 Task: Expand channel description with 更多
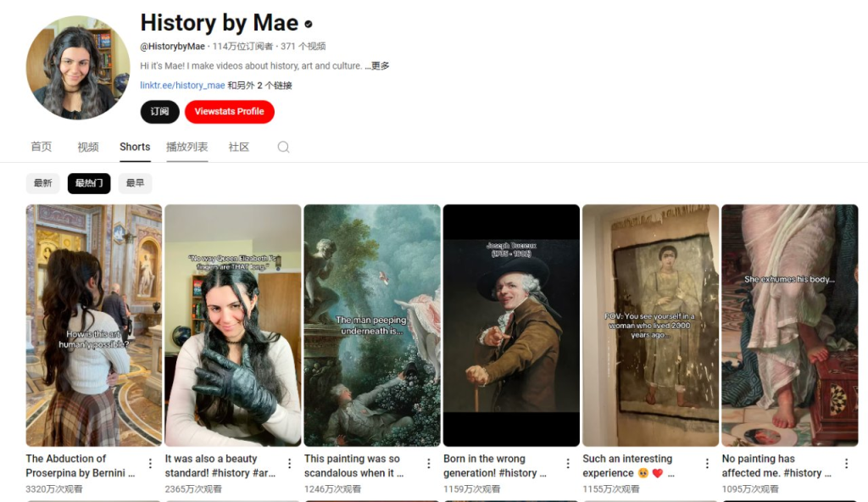[x=381, y=65]
